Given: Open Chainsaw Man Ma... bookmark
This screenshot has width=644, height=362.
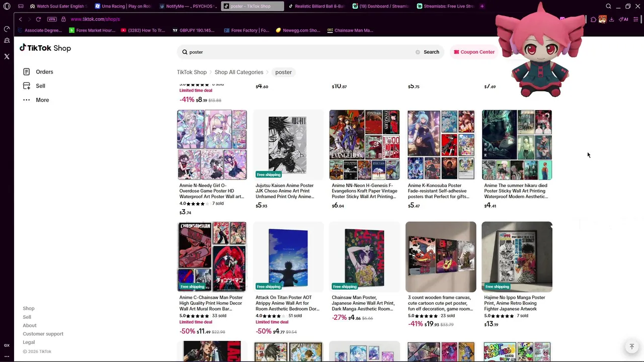Looking at the screenshot, I should pos(350,30).
